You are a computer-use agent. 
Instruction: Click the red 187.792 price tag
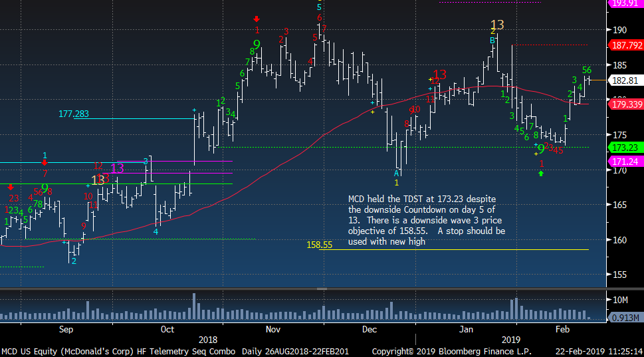click(x=626, y=45)
